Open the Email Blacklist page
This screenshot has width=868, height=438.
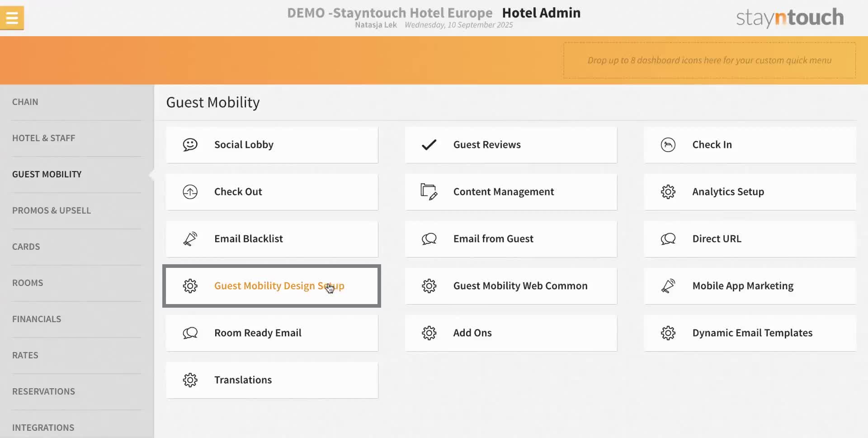pyautogui.click(x=272, y=239)
